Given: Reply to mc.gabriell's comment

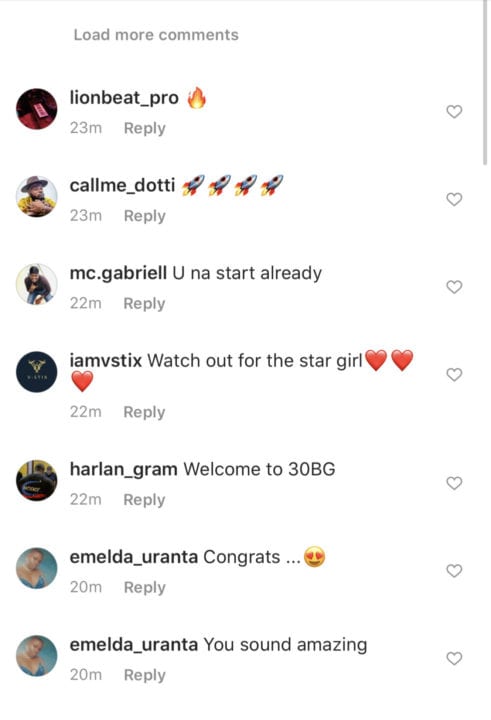Looking at the screenshot, I should coord(144,304).
